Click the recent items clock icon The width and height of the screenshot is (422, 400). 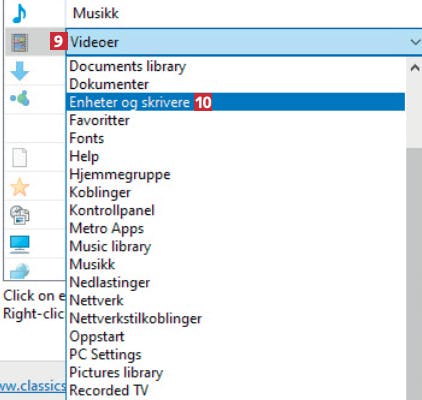click(20, 215)
